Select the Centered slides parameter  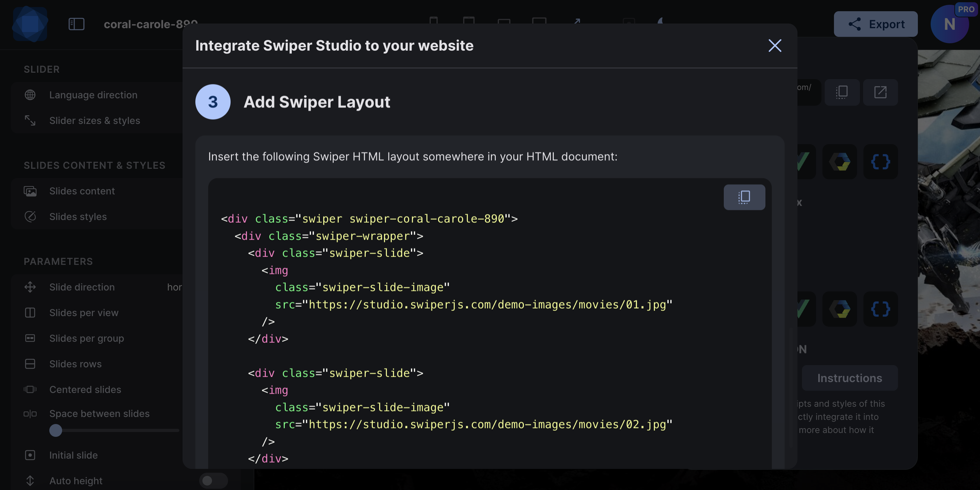97,389
